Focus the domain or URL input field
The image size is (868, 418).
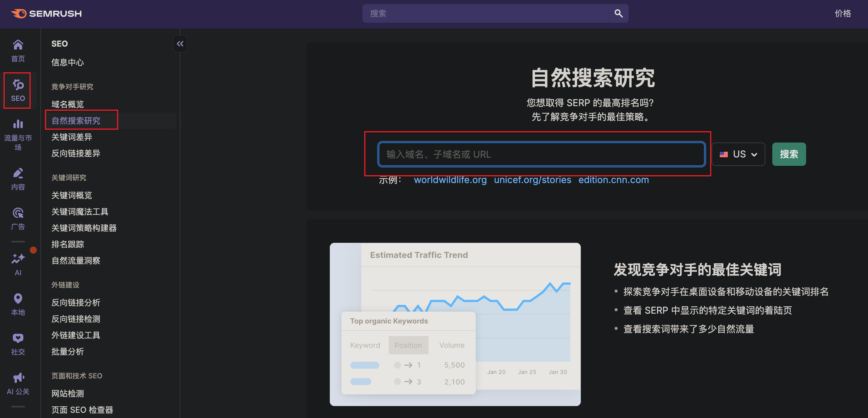click(x=541, y=154)
